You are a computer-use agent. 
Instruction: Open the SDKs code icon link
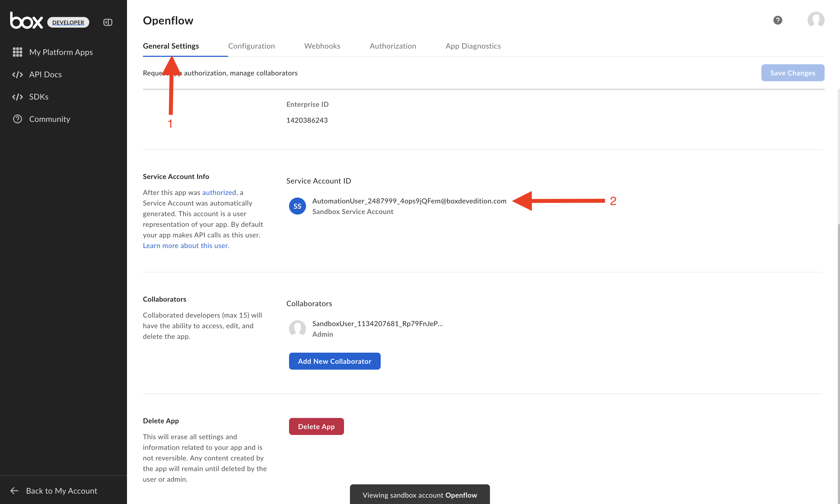(x=17, y=97)
